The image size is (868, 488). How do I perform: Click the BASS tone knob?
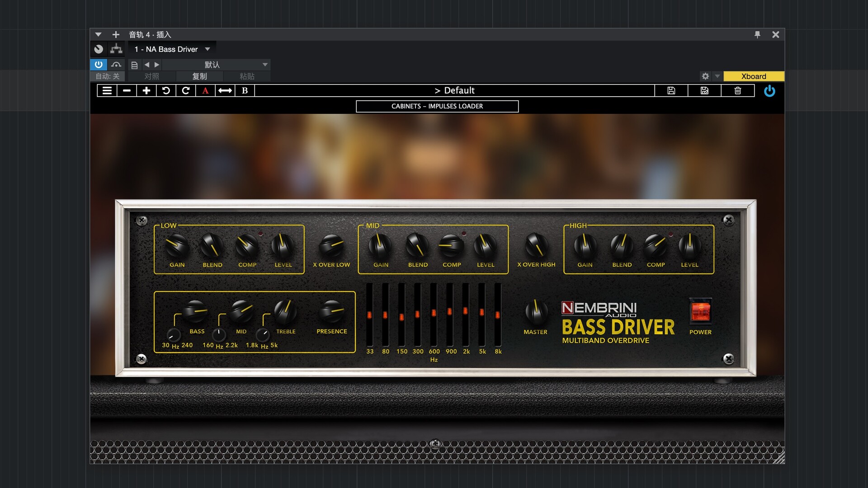coord(195,312)
